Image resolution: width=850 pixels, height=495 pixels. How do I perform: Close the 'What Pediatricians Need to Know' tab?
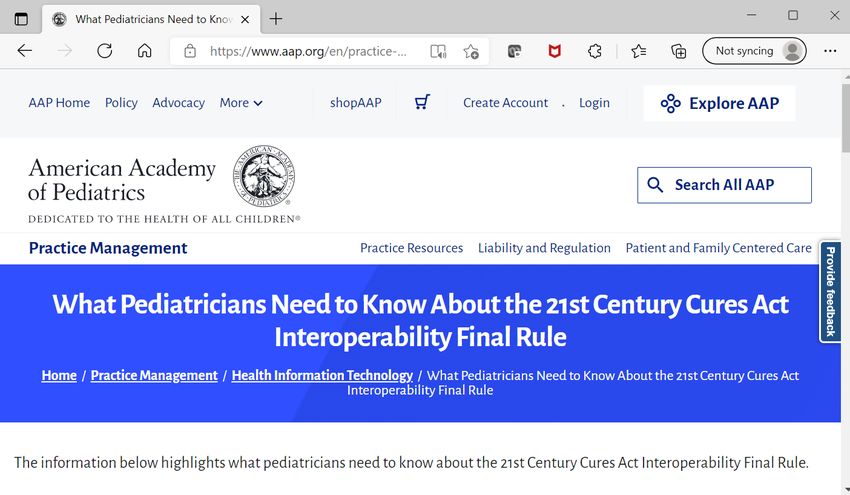(245, 20)
